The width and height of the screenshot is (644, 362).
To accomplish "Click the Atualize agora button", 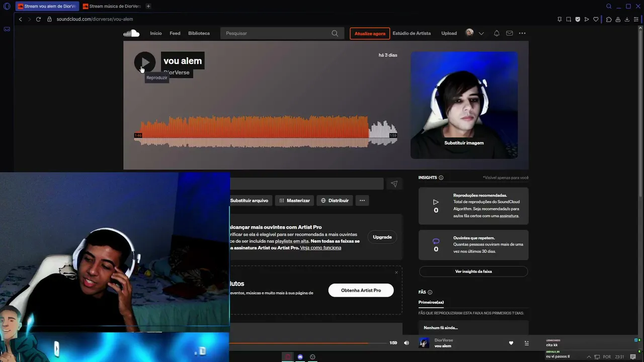I will point(370,33).
